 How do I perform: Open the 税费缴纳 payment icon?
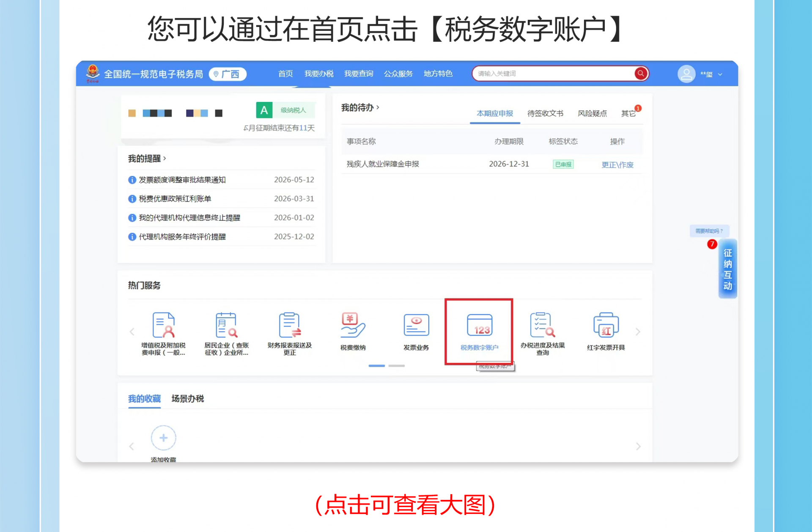[353, 325]
